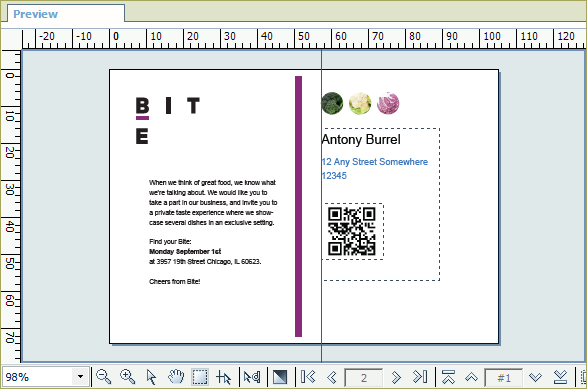Jump to the first record

[x=448, y=377]
